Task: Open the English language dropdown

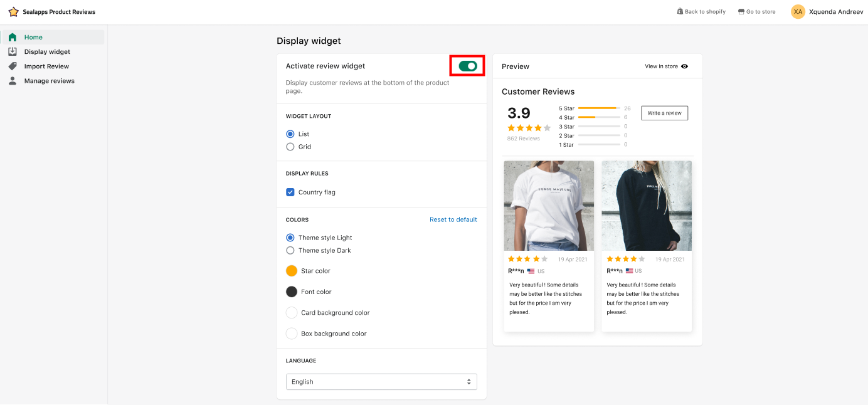Action: [381, 381]
